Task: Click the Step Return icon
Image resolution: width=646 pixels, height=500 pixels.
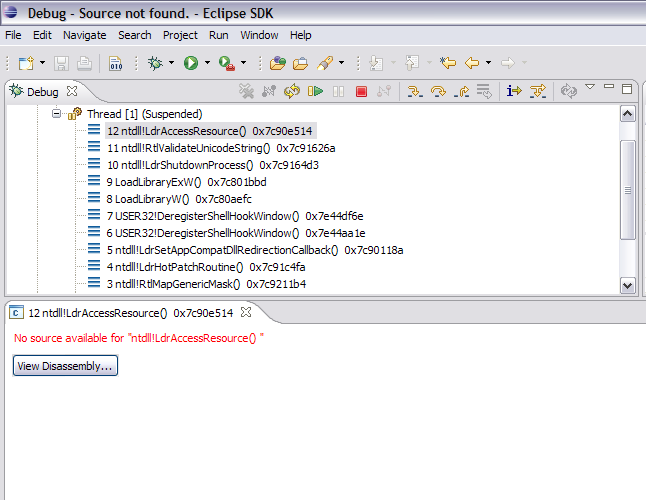Action: pos(461,91)
